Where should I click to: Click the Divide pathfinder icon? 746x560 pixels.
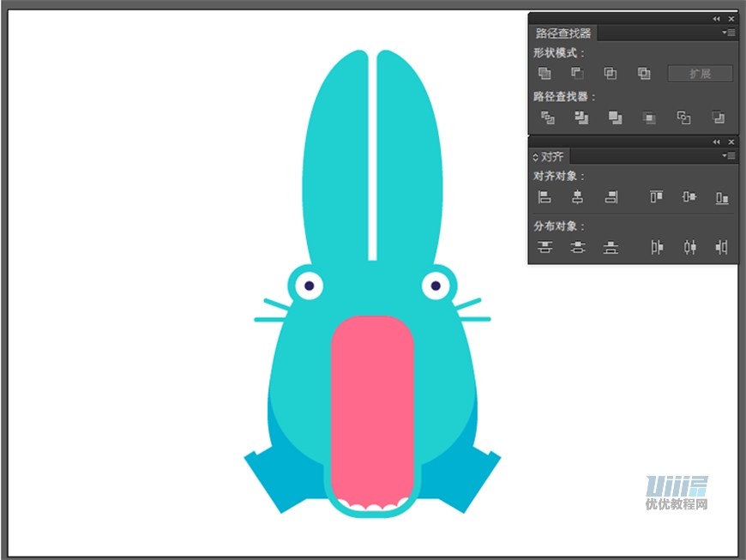547,117
